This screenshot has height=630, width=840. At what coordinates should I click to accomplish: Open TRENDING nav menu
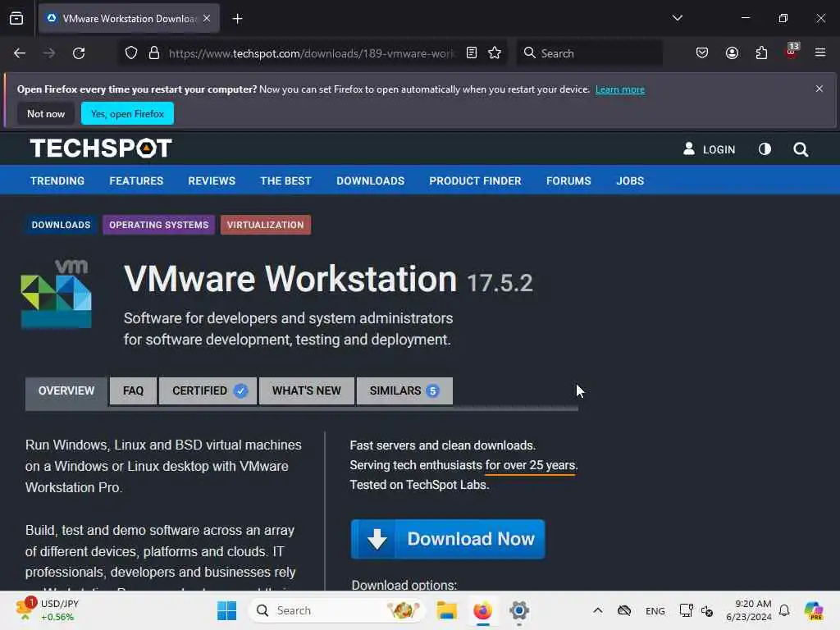[x=57, y=181]
